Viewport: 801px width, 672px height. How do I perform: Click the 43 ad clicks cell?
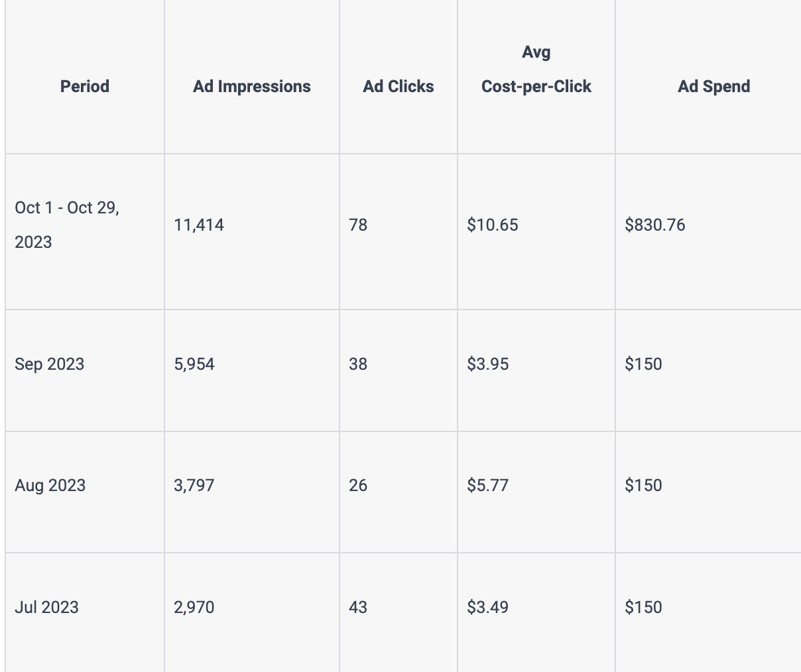358,607
